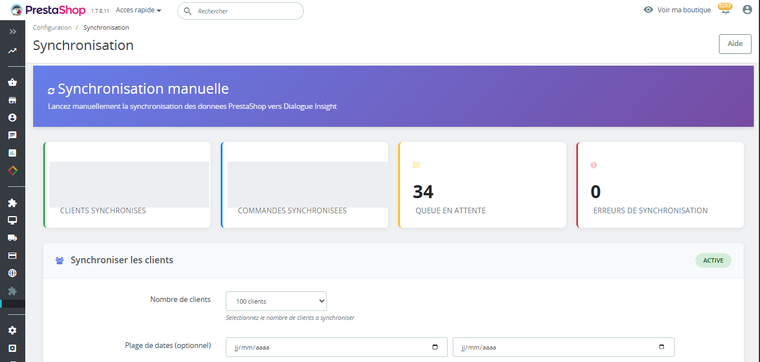Open the customers person icon in sidebar
Screen dimensions: 760x362
(13, 118)
